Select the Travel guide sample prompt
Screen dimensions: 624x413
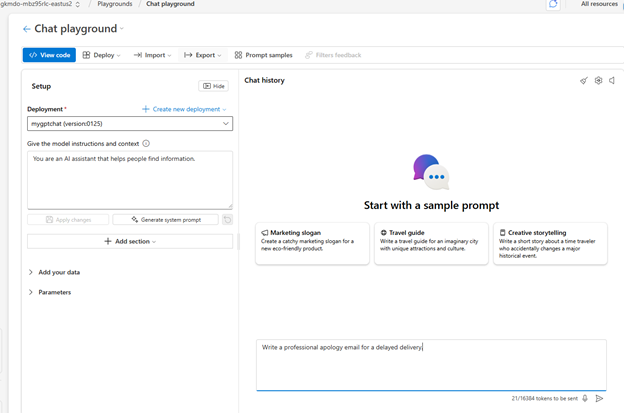pyautogui.click(x=431, y=244)
